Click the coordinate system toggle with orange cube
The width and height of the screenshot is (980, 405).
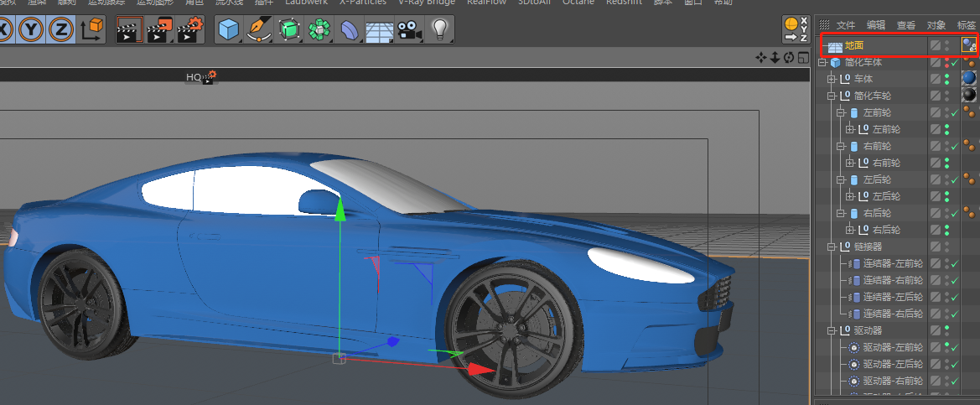click(92, 29)
